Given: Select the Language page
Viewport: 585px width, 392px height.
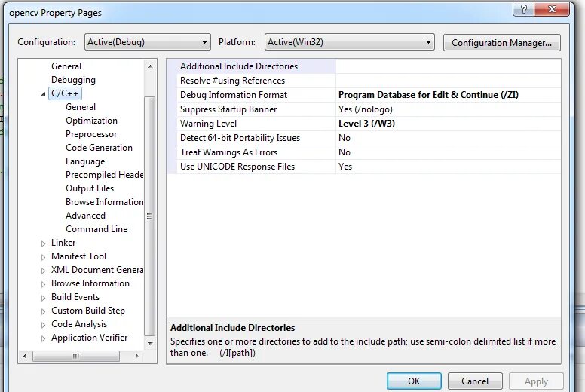Looking at the screenshot, I should click(x=85, y=161).
